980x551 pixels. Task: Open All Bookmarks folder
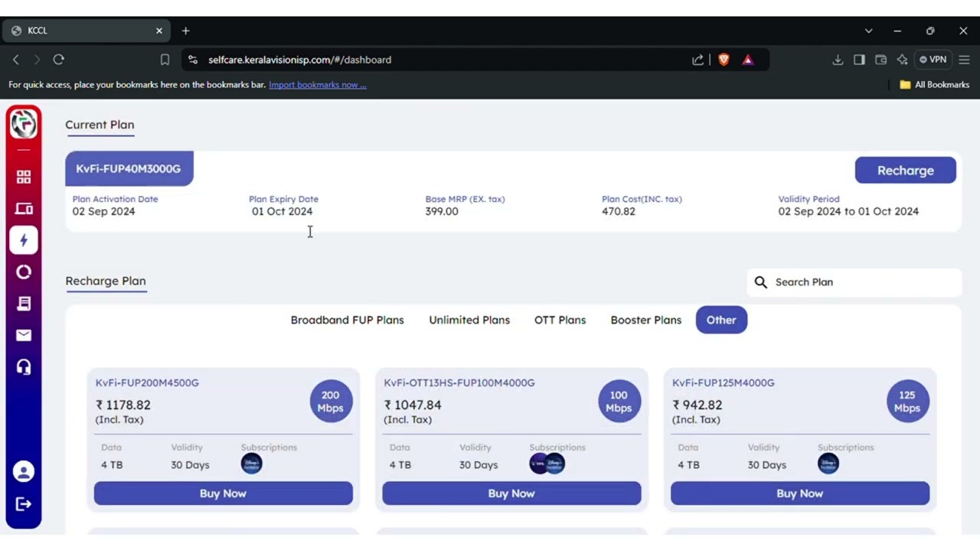(x=934, y=85)
